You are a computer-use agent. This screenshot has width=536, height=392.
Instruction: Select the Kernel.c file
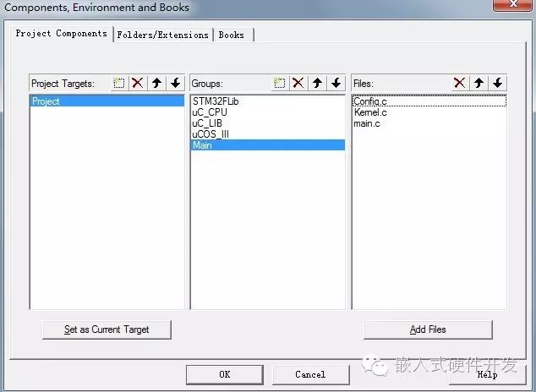tap(429, 112)
